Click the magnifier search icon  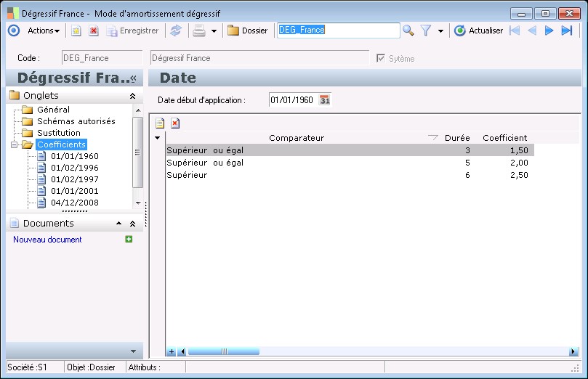408,30
